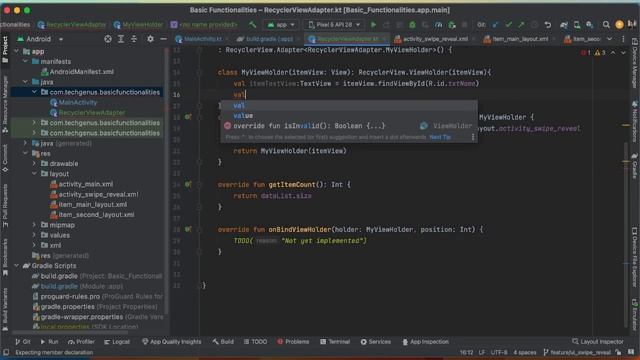Viewport: 640px width, 360px height.
Task: Expand the drawable folder node
Action: [x=34, y=163]
